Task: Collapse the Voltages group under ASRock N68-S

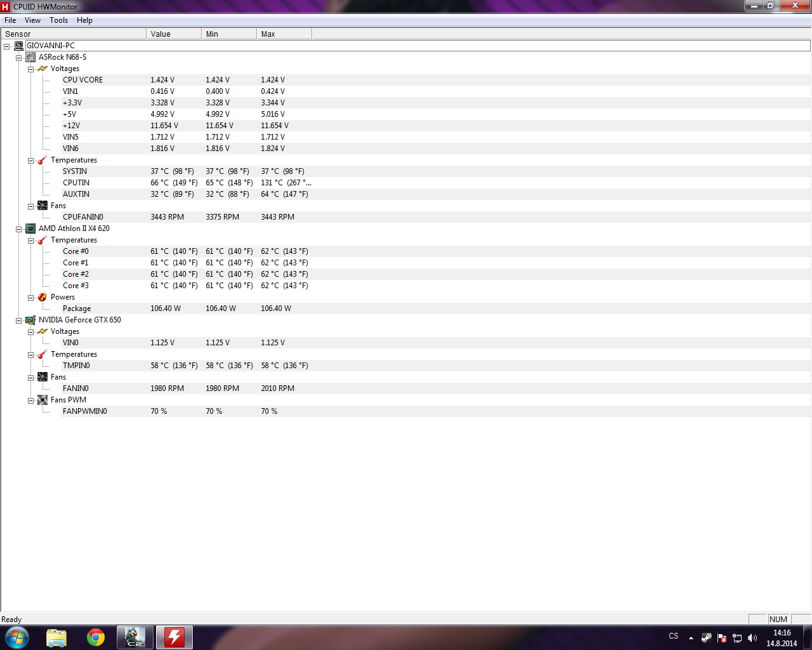Action: coord(30,69)
